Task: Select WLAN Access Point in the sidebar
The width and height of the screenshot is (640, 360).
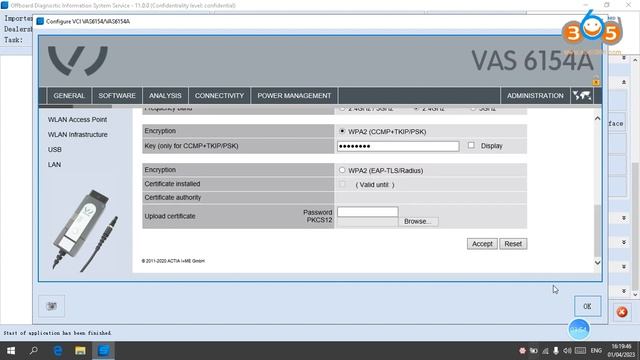Action: pyautogui.click(x=77, y=120)
